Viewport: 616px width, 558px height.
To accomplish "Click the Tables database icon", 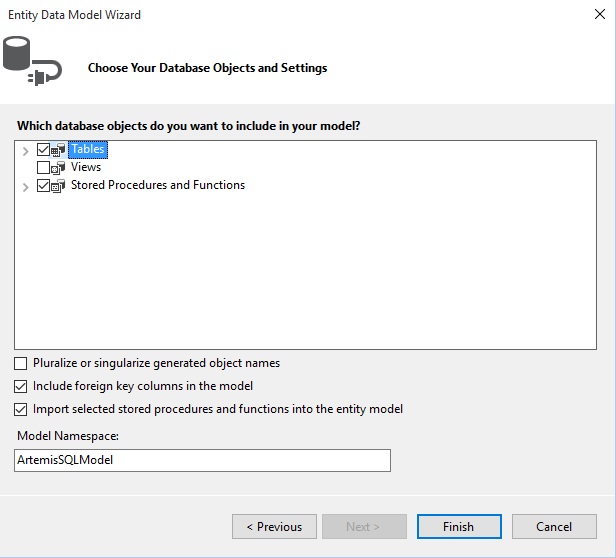I will (x=58, y=150).
